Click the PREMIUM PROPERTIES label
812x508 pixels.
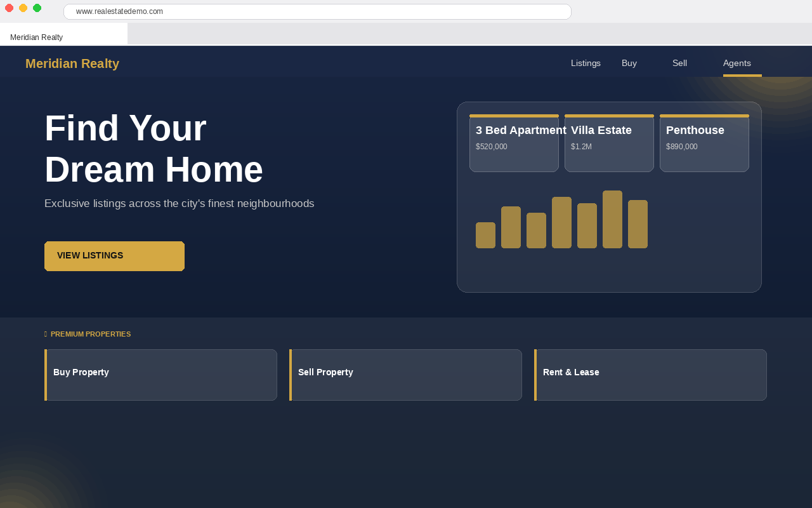click(x=91, y=334)
